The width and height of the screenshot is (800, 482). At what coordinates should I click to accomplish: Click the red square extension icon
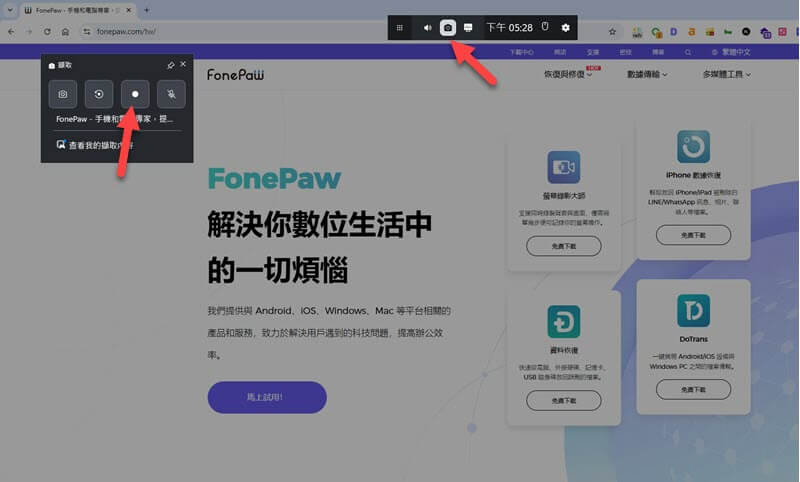point(782,32)
